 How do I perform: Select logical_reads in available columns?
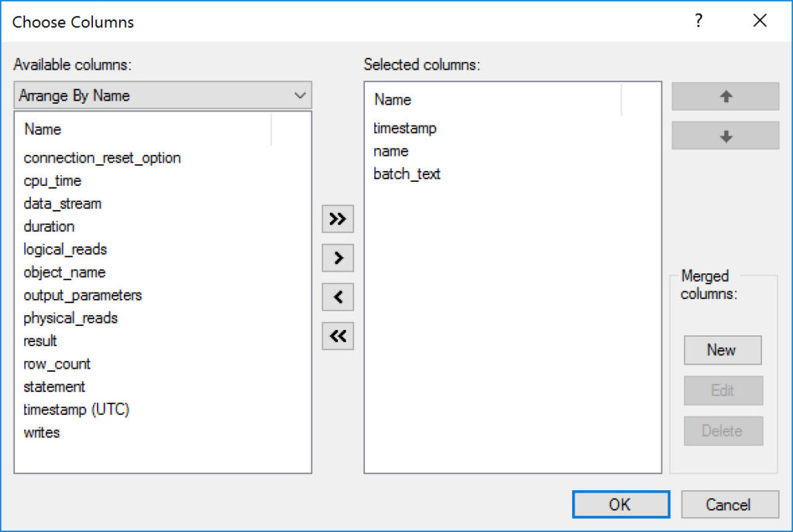click(x=65, y=249)
